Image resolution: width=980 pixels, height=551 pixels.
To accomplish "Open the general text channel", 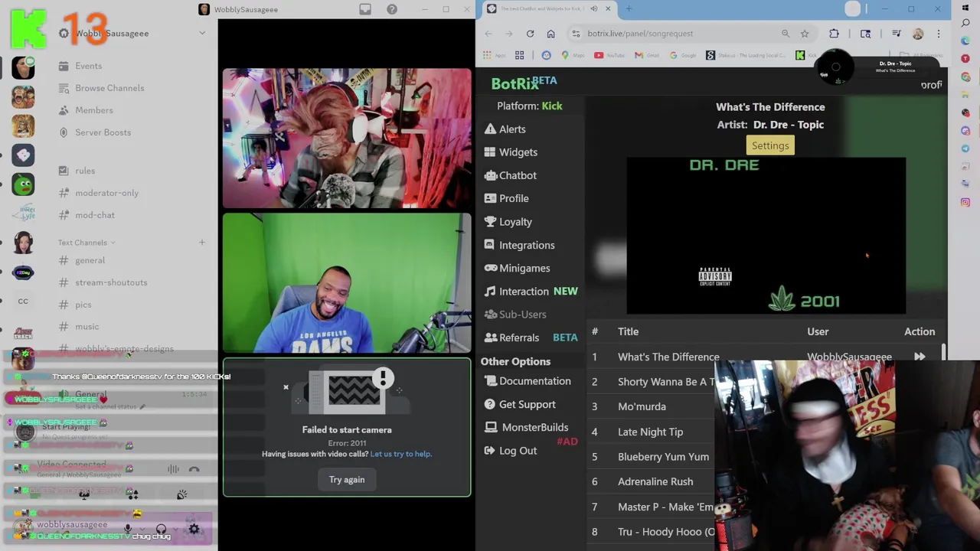I will [82, 260].
